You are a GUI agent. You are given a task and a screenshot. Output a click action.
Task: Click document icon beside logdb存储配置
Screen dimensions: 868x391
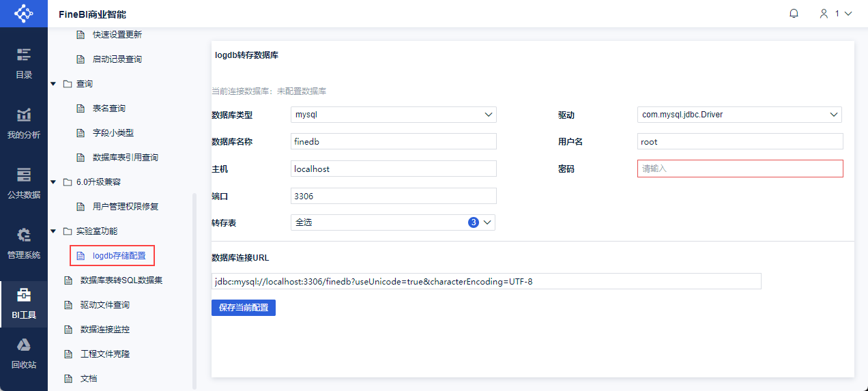click(80, 256)
